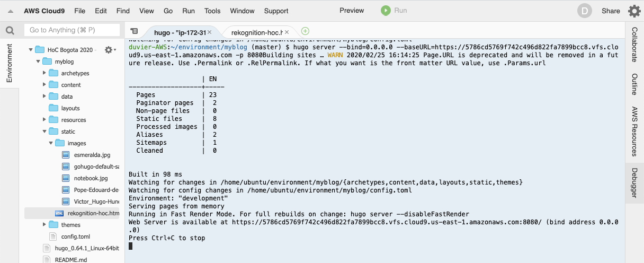Open the Debugger side panel
644x263 pixels.
[x=634, y=182]
